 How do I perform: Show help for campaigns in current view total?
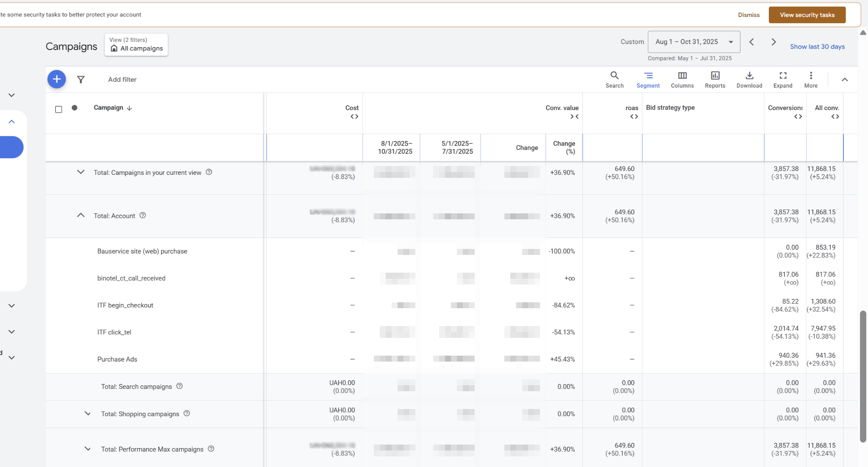209,172
